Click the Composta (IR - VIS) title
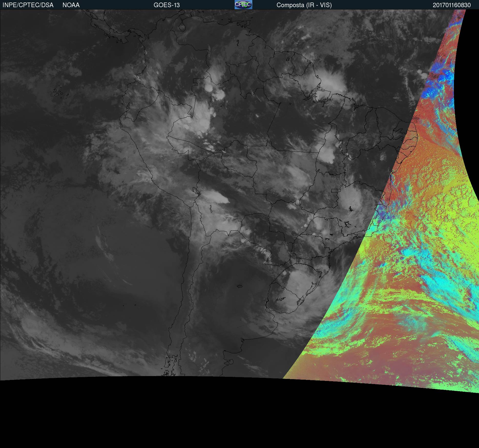 point(304,5)
